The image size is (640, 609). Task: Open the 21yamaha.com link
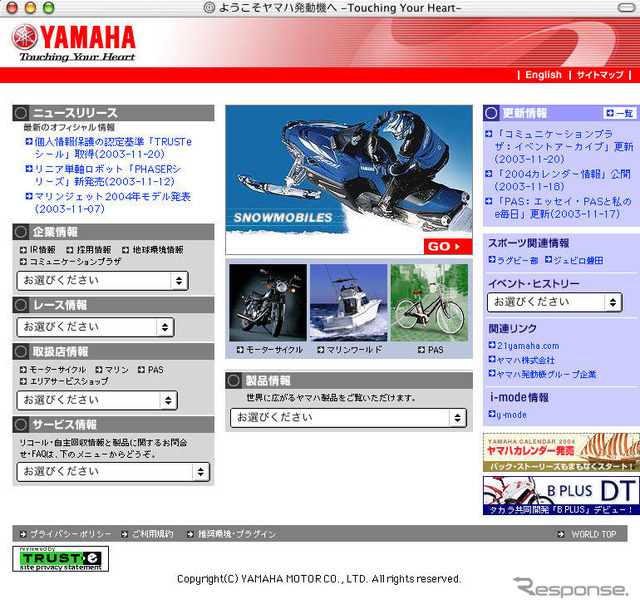tap(528, 346)
